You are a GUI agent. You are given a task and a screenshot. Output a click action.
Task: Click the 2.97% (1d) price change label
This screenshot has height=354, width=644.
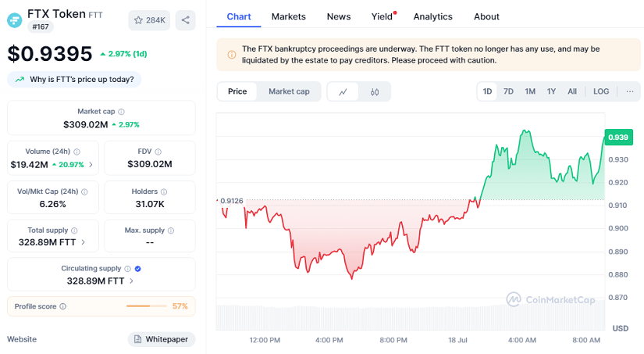pyautogui.click(x=123, y=54)
